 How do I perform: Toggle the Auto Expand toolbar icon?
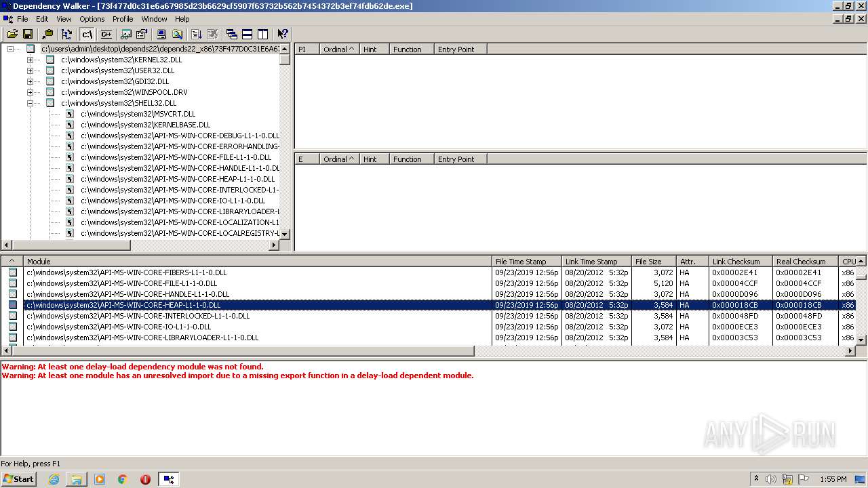(x=66, y=34)
